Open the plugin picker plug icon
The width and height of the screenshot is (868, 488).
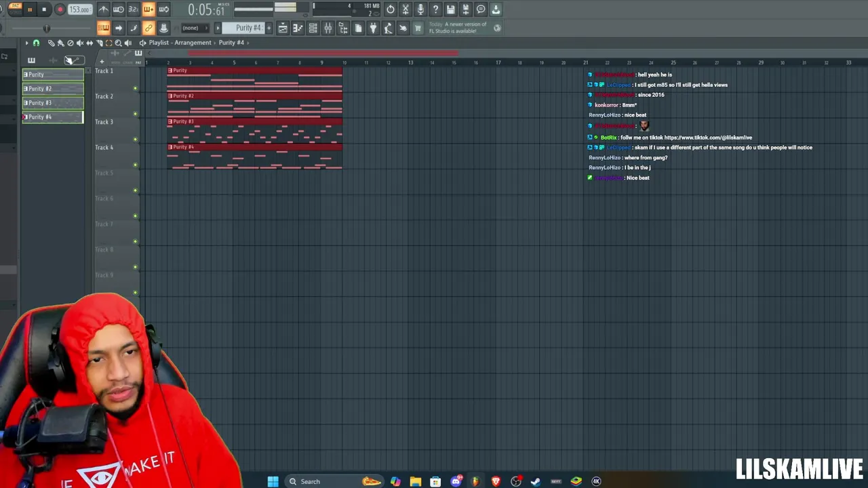click(x=373, y=28)
